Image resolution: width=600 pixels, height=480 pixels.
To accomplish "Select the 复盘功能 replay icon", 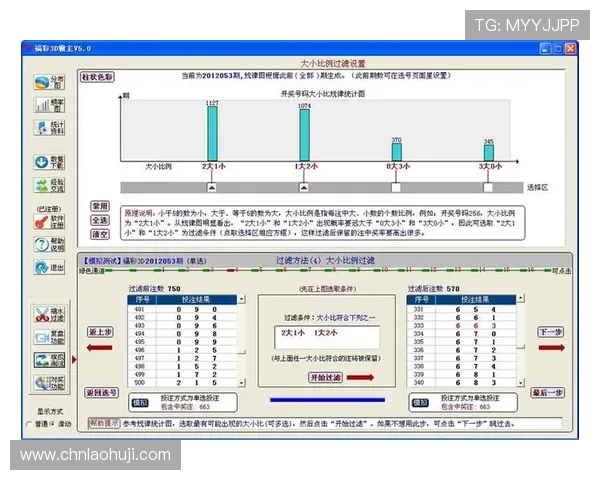I will [x=50, y=337].
